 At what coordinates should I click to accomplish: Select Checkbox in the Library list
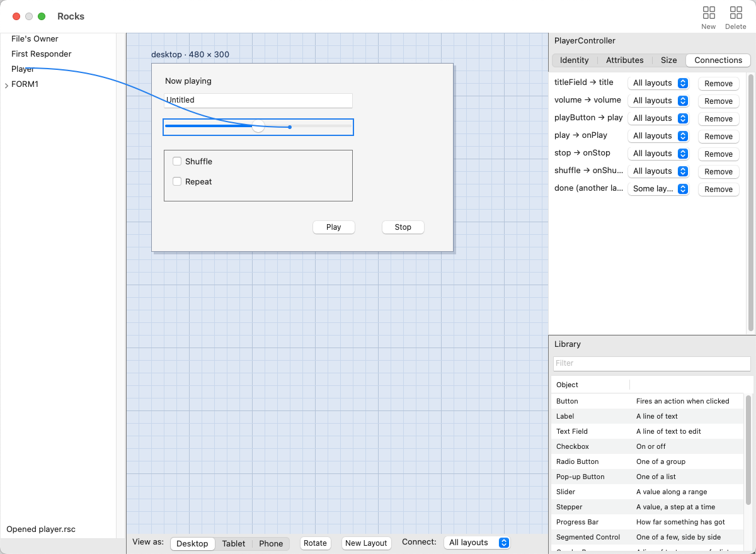pos(647,446)
